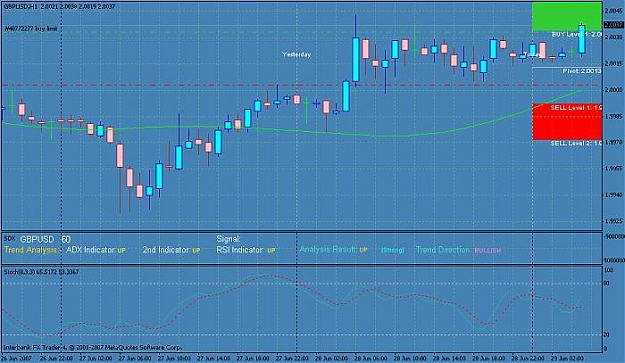This screenshot has height=363, width=625.
Task: Click the 2.0015 price scale value
Action: pyautogui.click(x=614, y=63)
